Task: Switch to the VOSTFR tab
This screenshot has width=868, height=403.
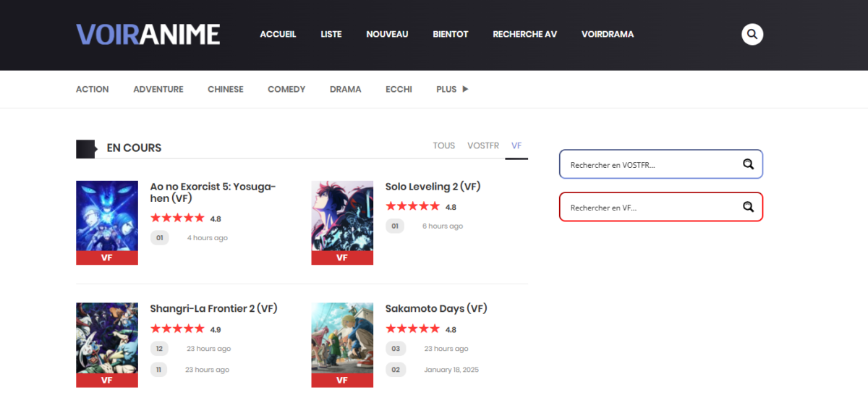Action: click(483, 145)
